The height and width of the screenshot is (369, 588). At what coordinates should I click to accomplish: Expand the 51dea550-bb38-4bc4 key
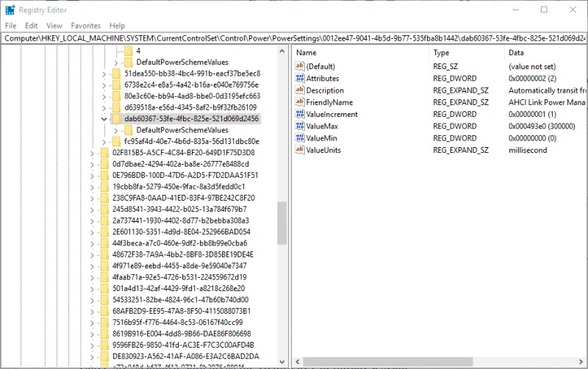(104, 74)
